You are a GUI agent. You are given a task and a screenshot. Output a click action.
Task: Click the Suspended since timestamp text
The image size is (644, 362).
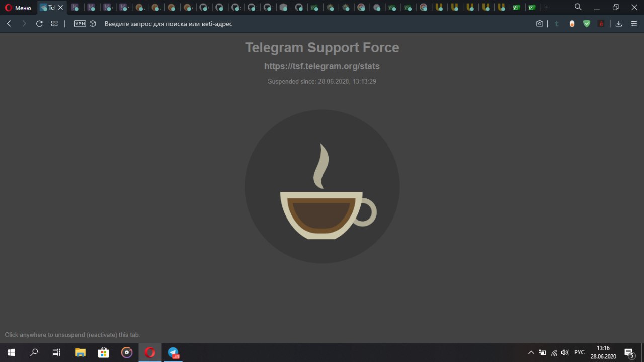[x=322, y=81]
